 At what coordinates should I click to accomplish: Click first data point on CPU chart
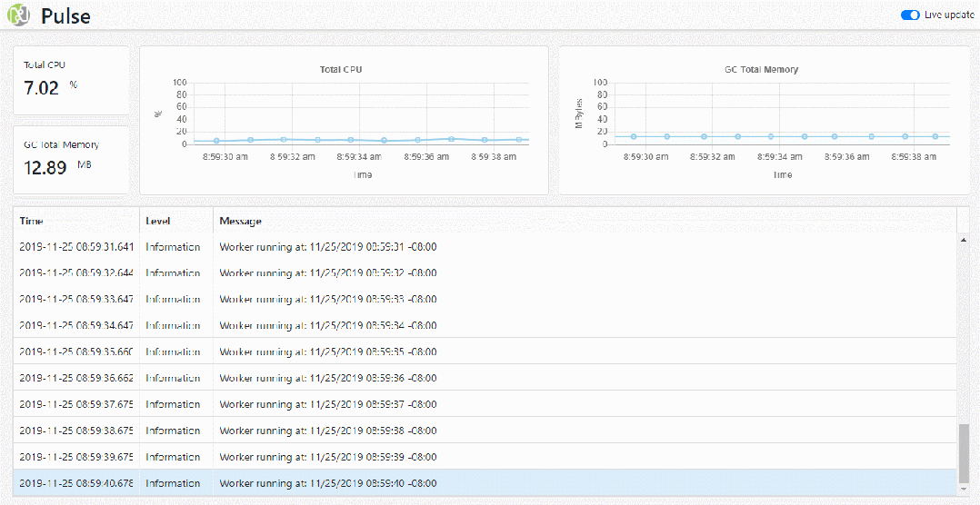click(216, 141)
